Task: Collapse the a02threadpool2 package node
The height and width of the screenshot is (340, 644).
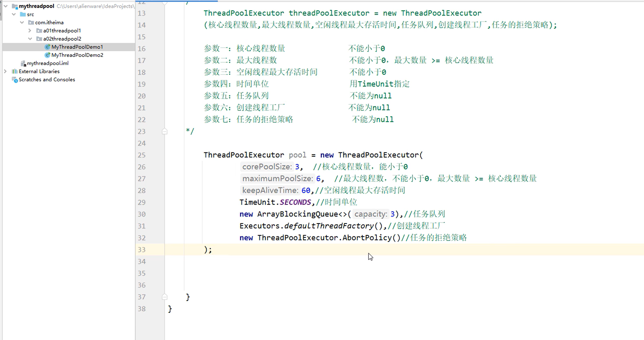Action: (x=30, y=39)
